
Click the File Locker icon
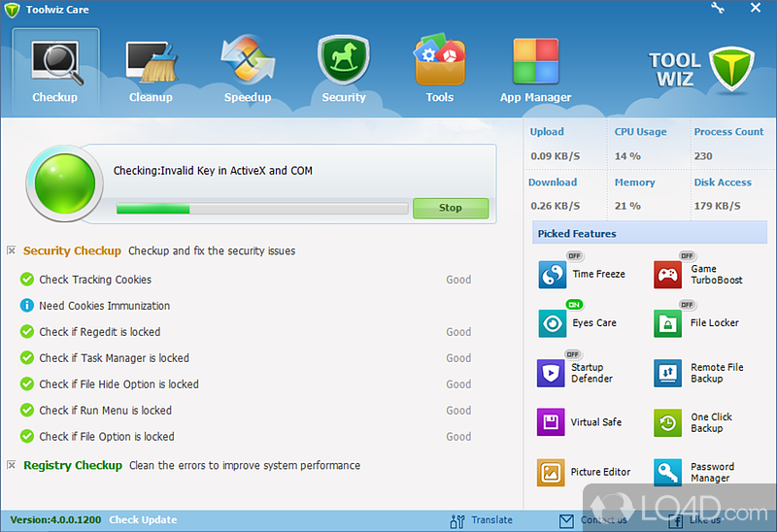[x=667, y=323]
